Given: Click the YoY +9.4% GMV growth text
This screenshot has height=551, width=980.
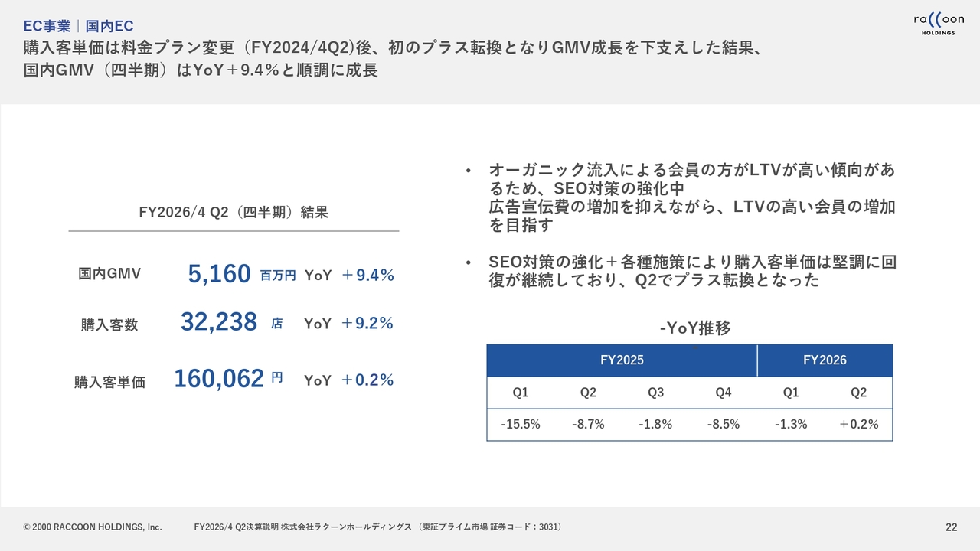Looking at the screenshot, I should 349,275.
